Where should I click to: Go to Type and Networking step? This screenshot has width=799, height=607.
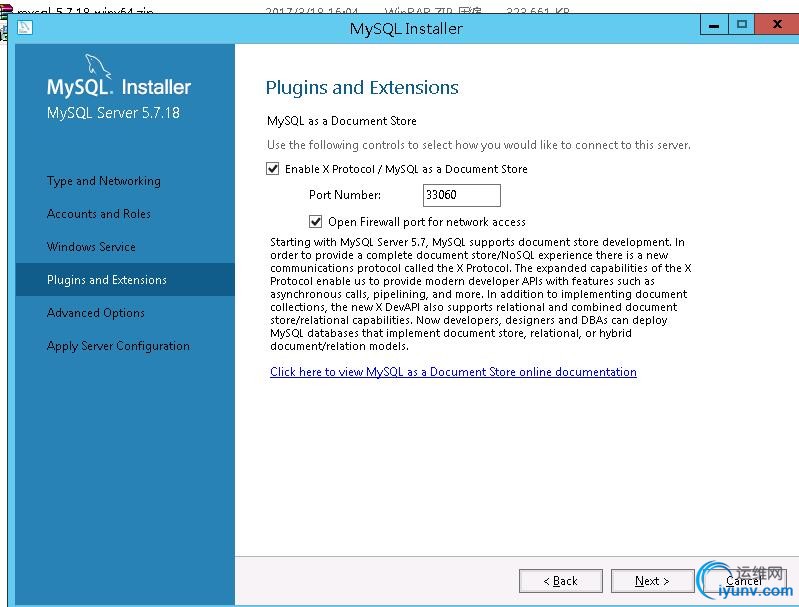(103, 181)
